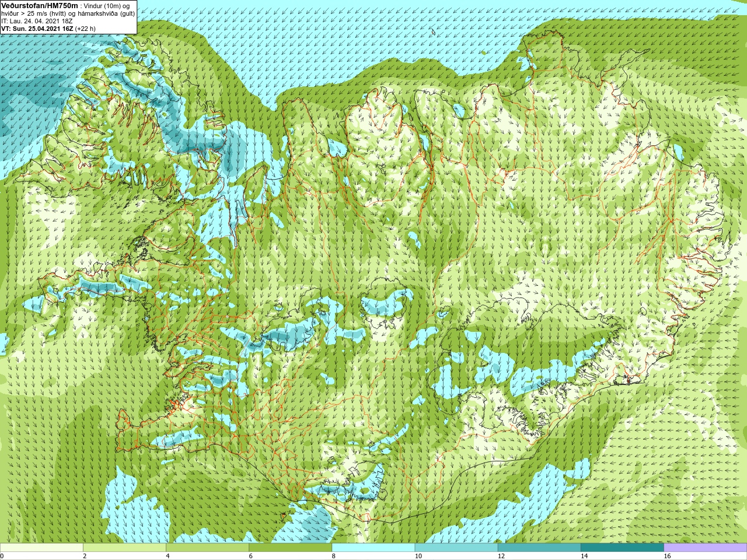The image size is (747, 560).
Task: Click the '4' legend scale label
Action: coord(167,556)
